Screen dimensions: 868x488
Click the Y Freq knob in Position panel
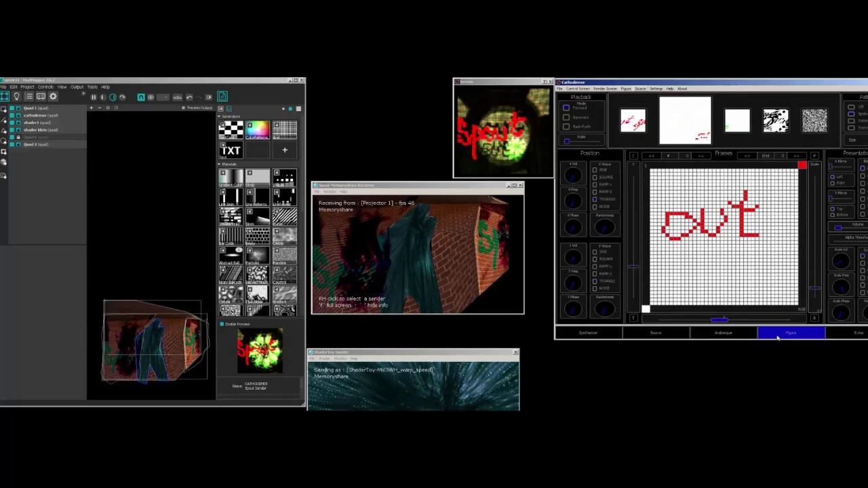click(573, 283)
